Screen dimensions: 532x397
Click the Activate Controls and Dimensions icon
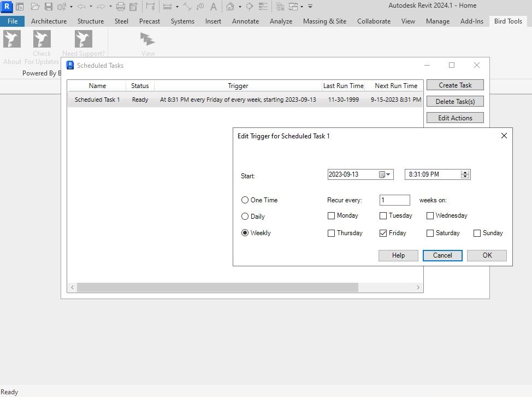coord(150,7)
